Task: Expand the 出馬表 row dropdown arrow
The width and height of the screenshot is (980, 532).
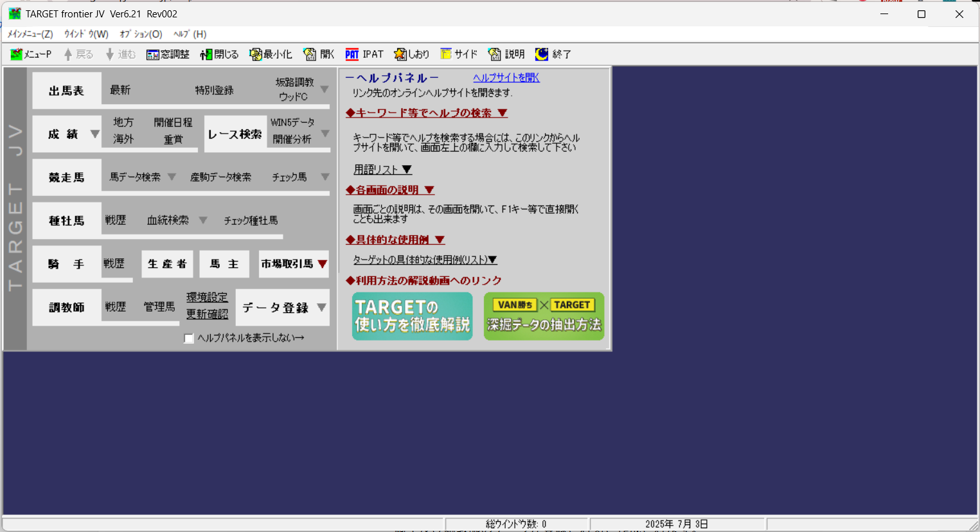Action: tap(325, 90)
